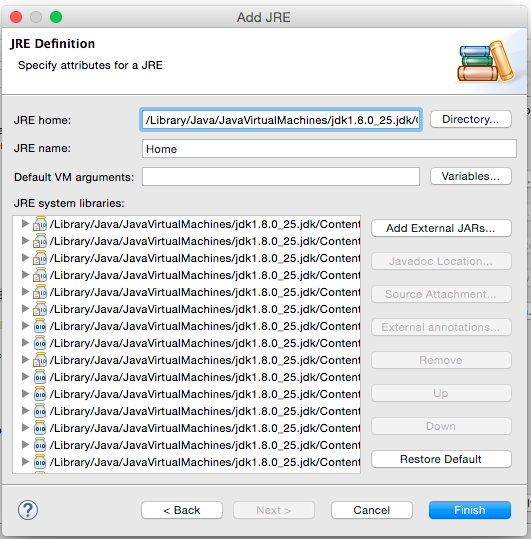This screenshot has height=539, width=531.
Task: Click the Restore Default button
Action: (x=441, y=459)
